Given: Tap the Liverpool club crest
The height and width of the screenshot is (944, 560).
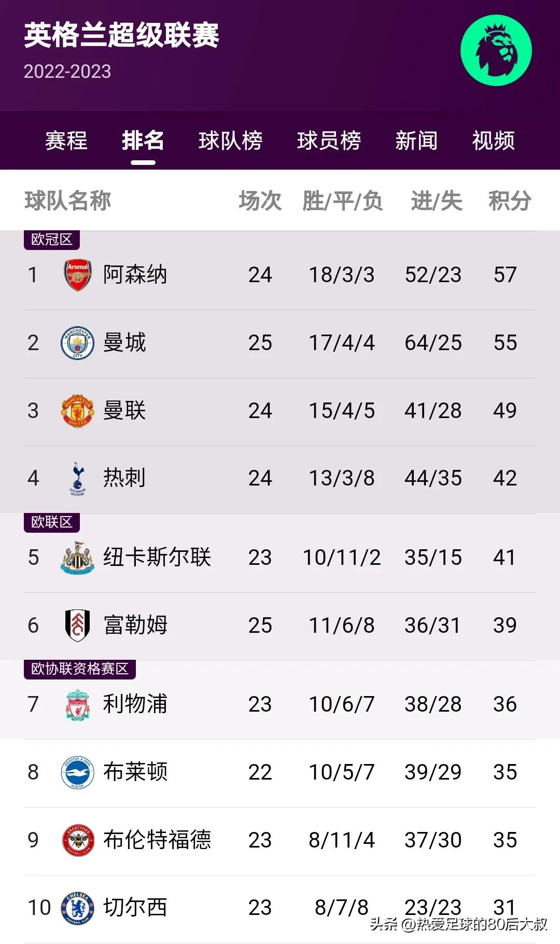Looking at the screenshot, I should [x=78, y=704].
